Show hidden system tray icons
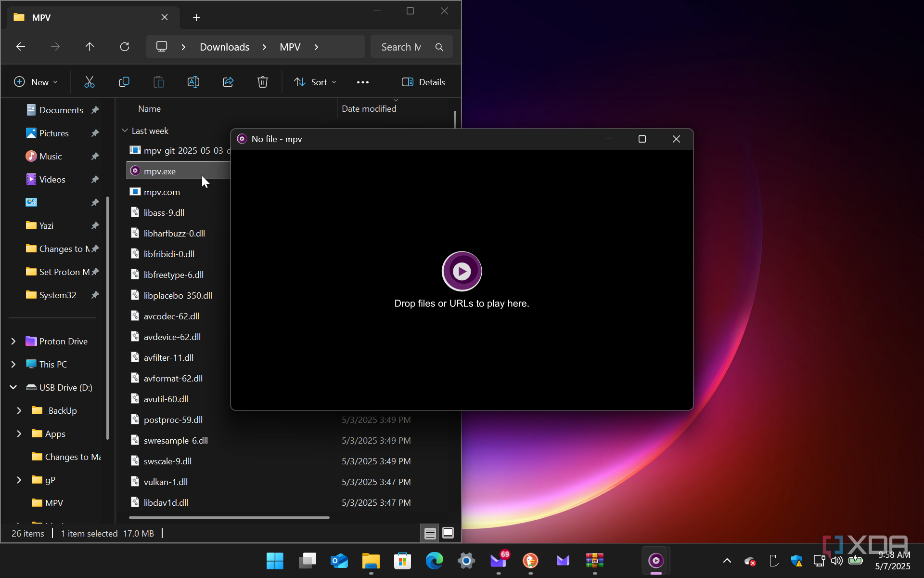Viewport: 924px width, 578px height. point(727,561)
